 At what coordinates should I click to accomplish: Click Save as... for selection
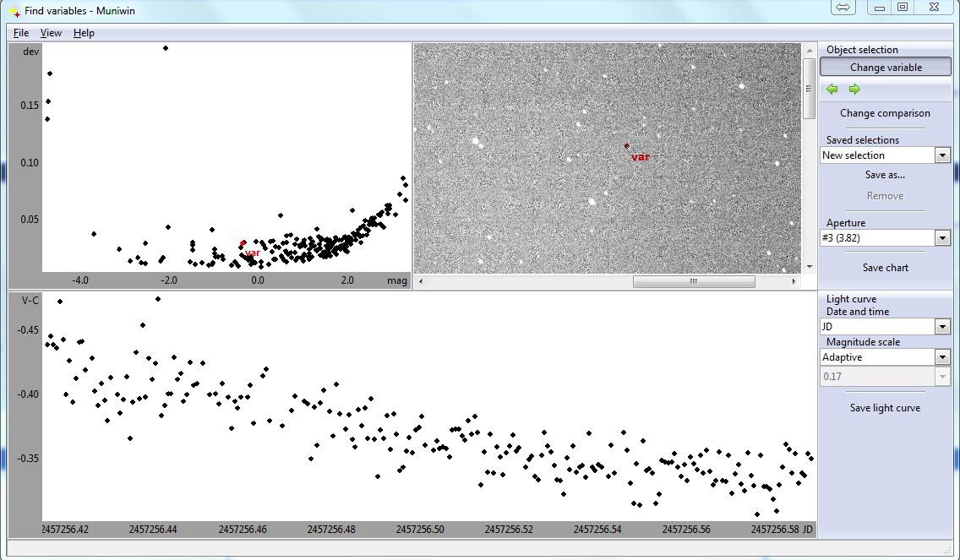pyautogui.click(x=885, y=175)
